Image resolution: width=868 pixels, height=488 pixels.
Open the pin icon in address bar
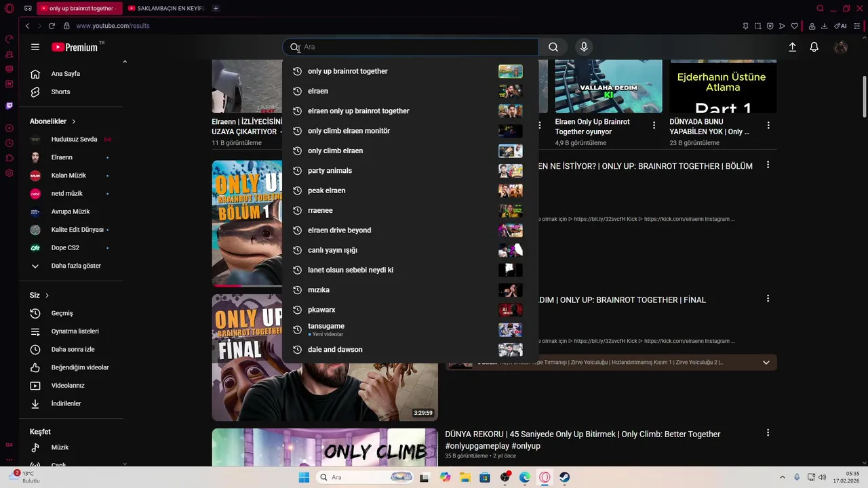click(x=745, y=26)
